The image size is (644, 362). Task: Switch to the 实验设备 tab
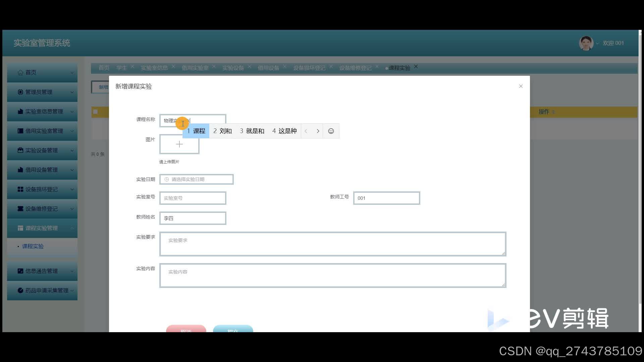(233, 68)
